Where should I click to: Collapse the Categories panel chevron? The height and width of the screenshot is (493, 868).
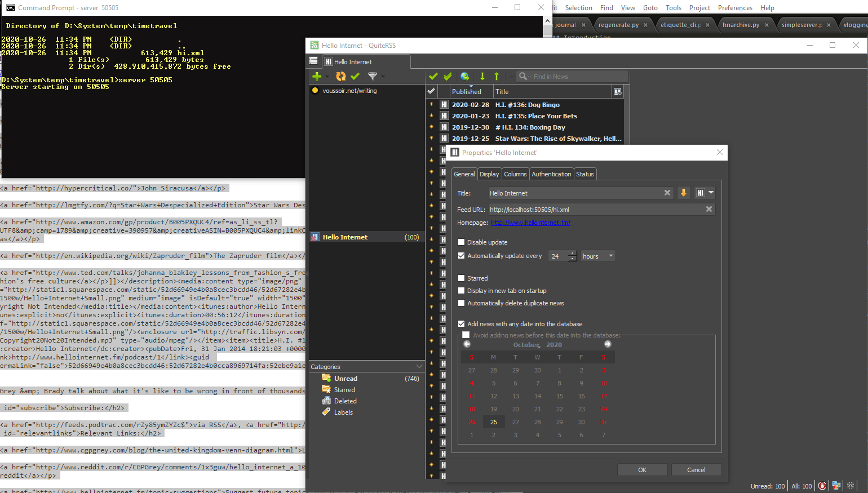click(x=419, y=366)
